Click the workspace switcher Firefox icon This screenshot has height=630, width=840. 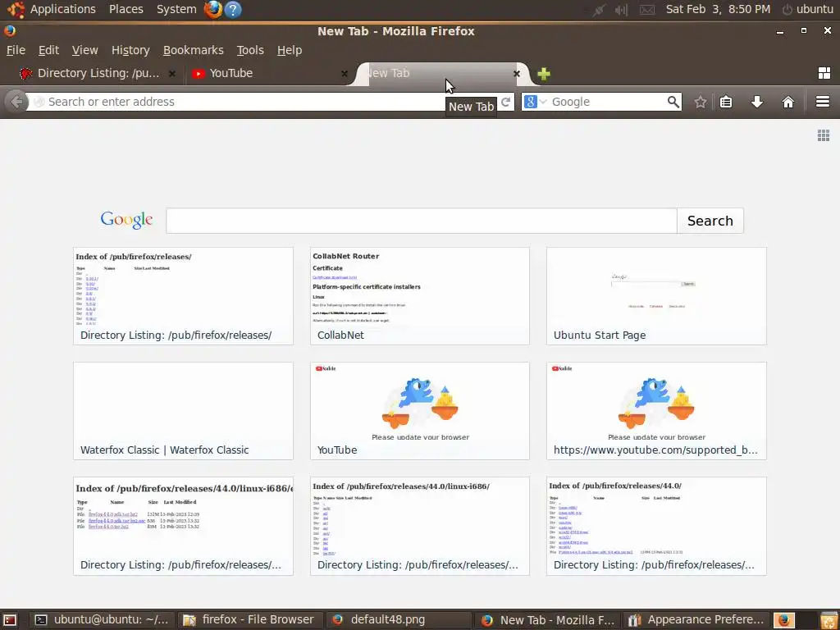784,620
